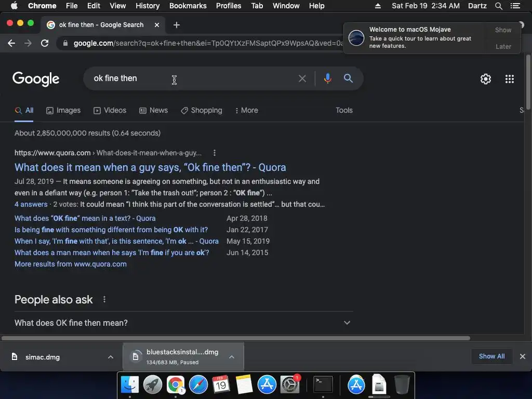This screenshot has width=532, height=399.
Task: Open the More search filters menu
Action: tap(247, 110)
